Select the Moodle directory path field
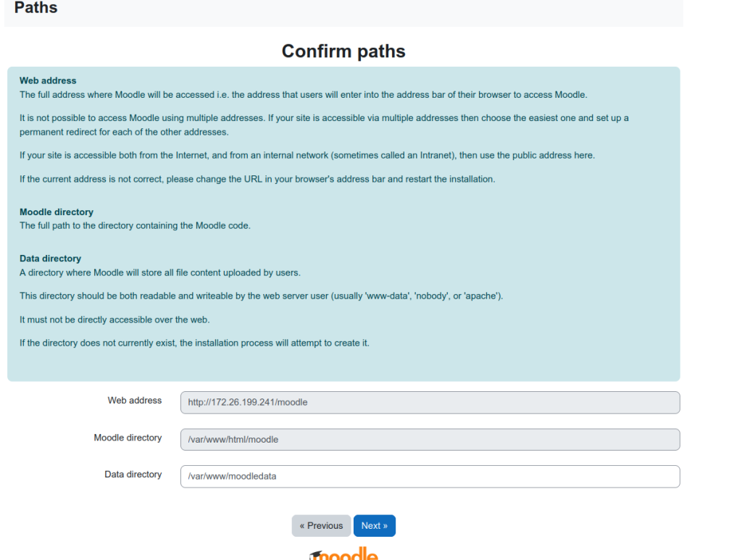This screenshot has height=560, width=742. pyautogui.click(x=430, y=440)
